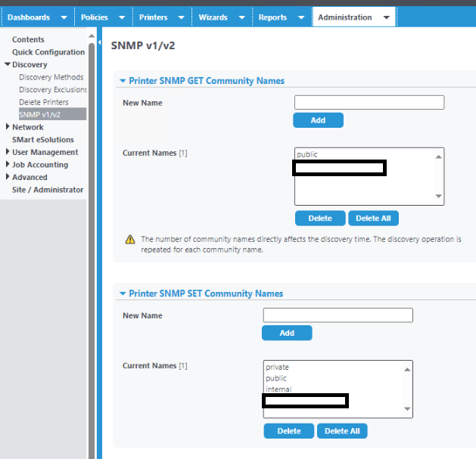Screen dimensions: 476x459
Task: Open Discovery Methods in sidebar
Action: (x=51, y=77)
